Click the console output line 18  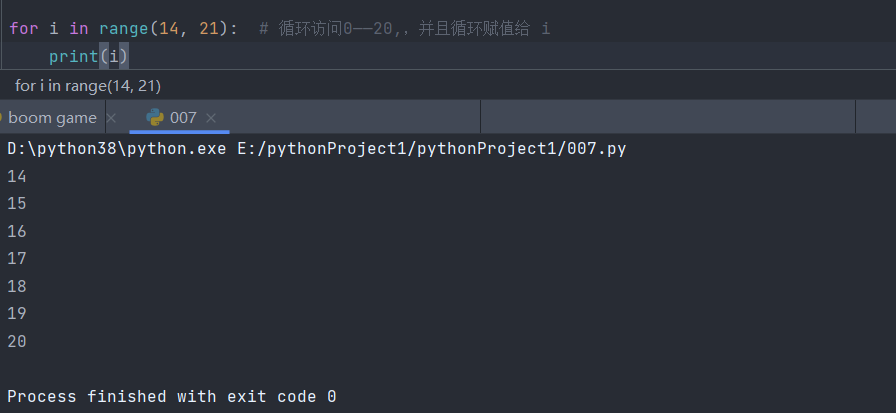[17, 287]
